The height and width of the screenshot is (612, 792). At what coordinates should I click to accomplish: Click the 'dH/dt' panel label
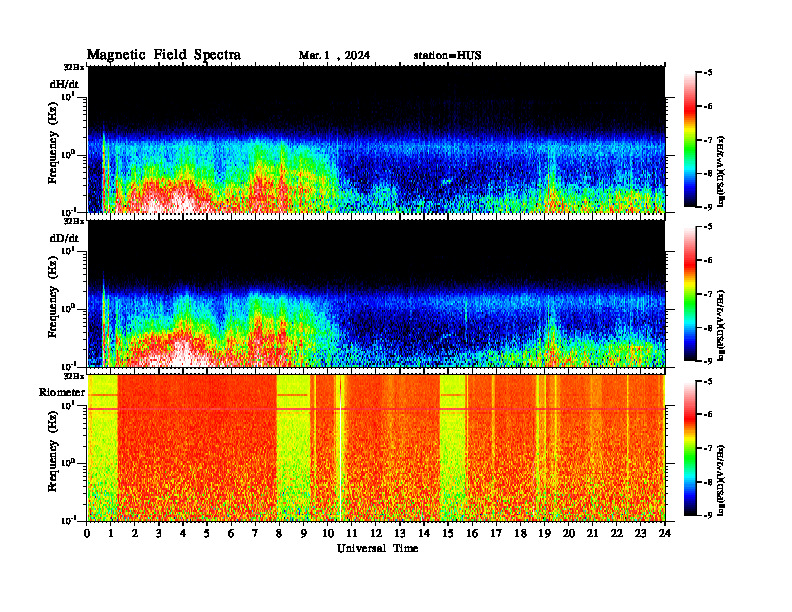tap(64, 84)
